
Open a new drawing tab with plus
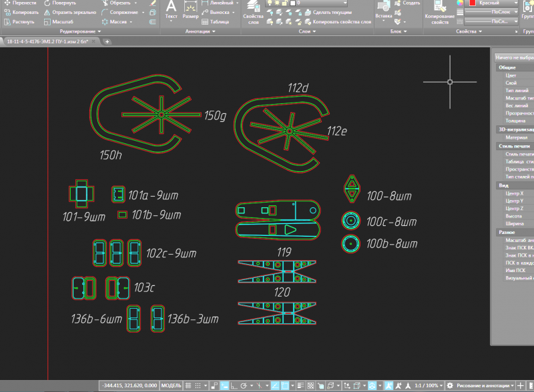click(107, 41)
